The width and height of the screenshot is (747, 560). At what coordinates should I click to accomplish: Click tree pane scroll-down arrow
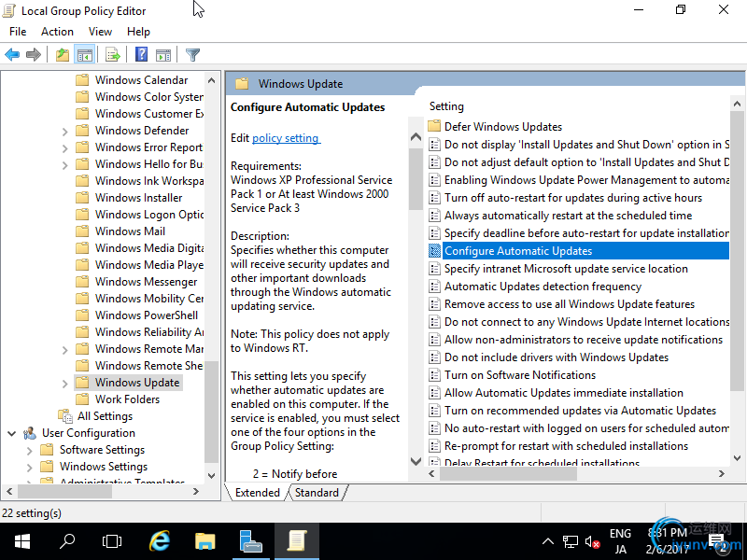212,476
